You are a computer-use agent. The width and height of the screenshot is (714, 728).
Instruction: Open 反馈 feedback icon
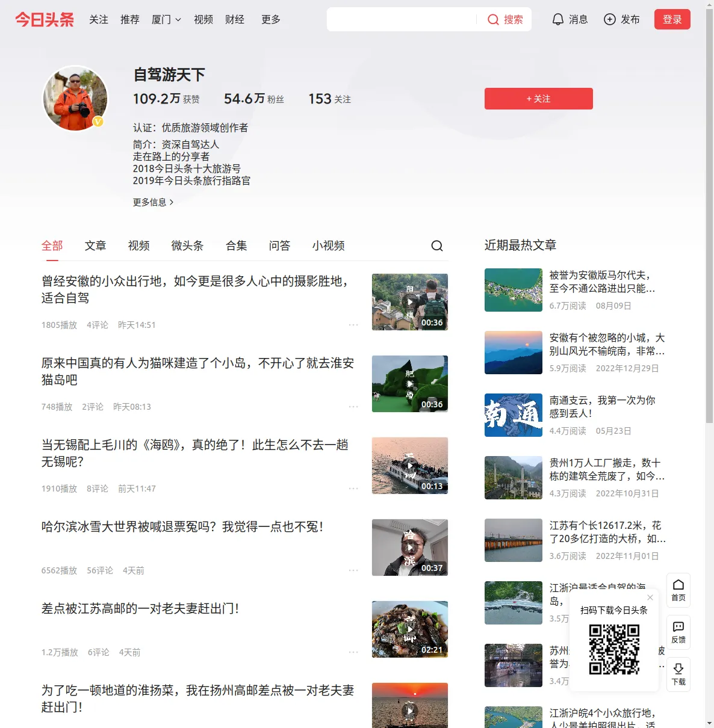pos(678,627)
